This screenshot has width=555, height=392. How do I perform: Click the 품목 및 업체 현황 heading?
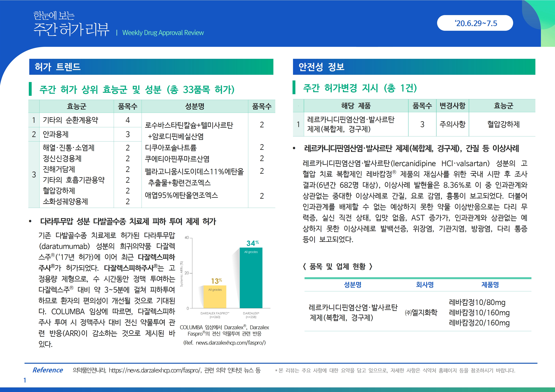[x=337, y=266]
